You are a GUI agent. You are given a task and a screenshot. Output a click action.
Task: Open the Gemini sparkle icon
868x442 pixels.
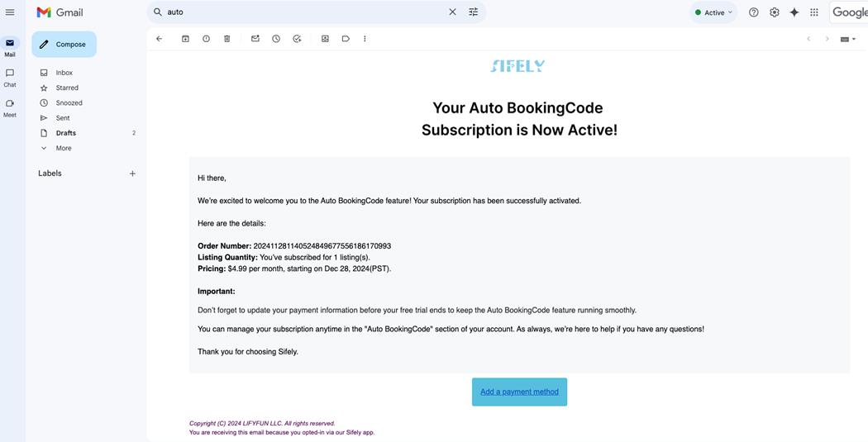pos(794,12)
